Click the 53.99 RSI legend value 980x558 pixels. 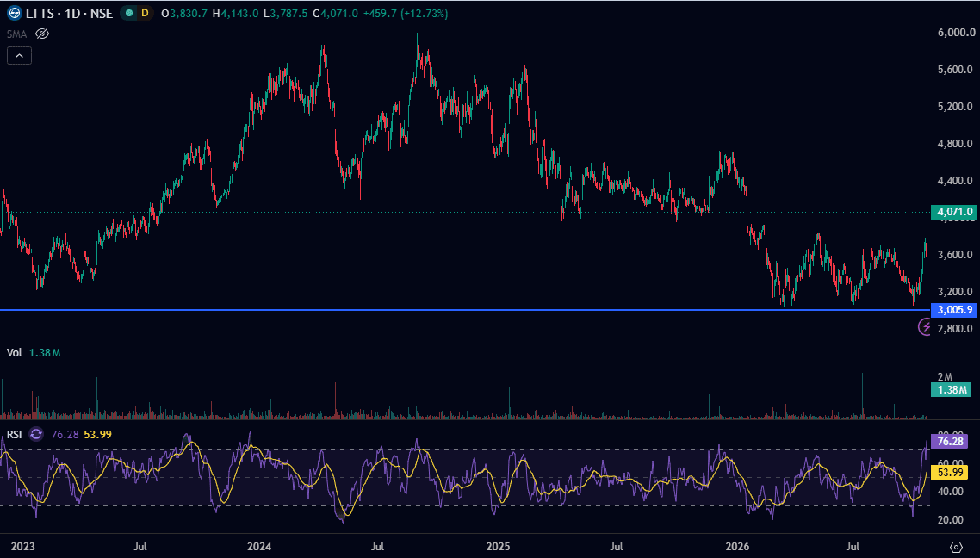pos(97,434)
